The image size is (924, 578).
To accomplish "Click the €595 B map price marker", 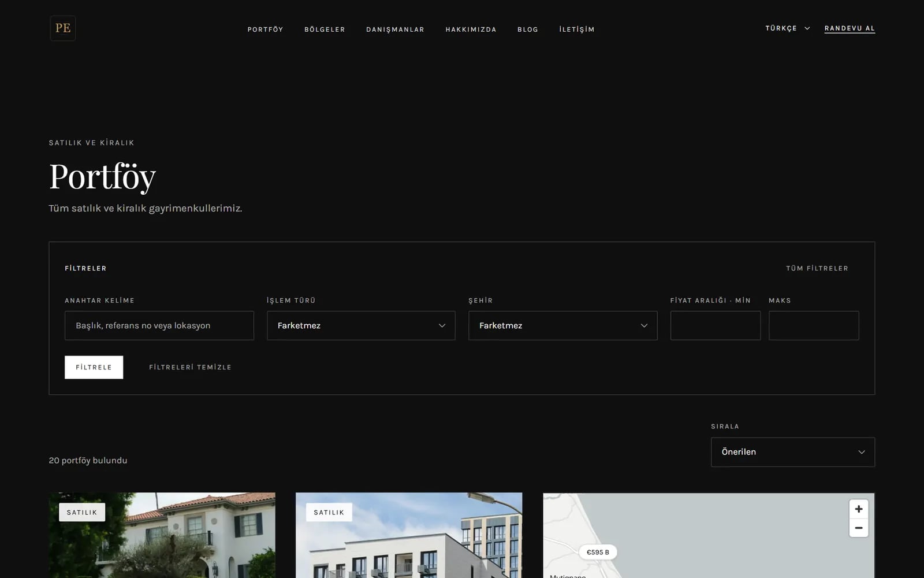I will pos(598,552).
